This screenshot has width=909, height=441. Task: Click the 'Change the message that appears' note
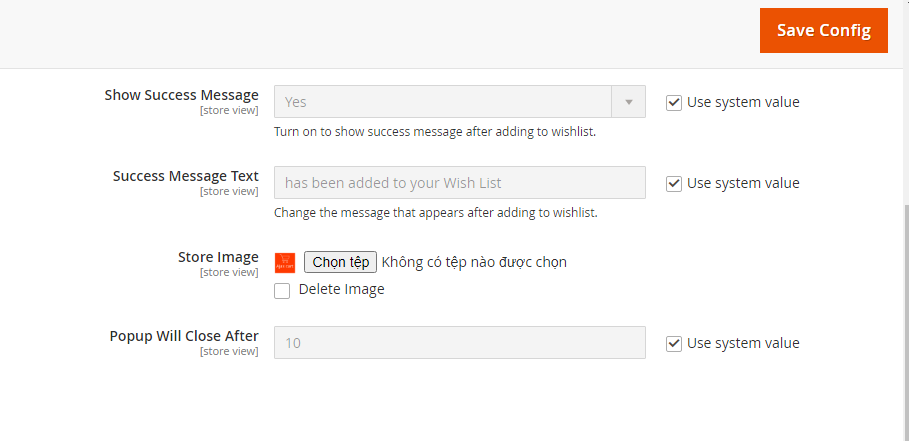coord(435,213)
